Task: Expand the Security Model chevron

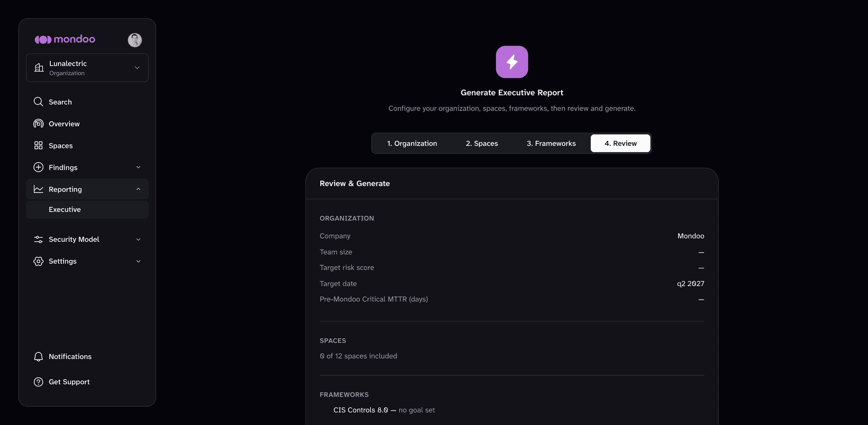Action: coord(138,239)
